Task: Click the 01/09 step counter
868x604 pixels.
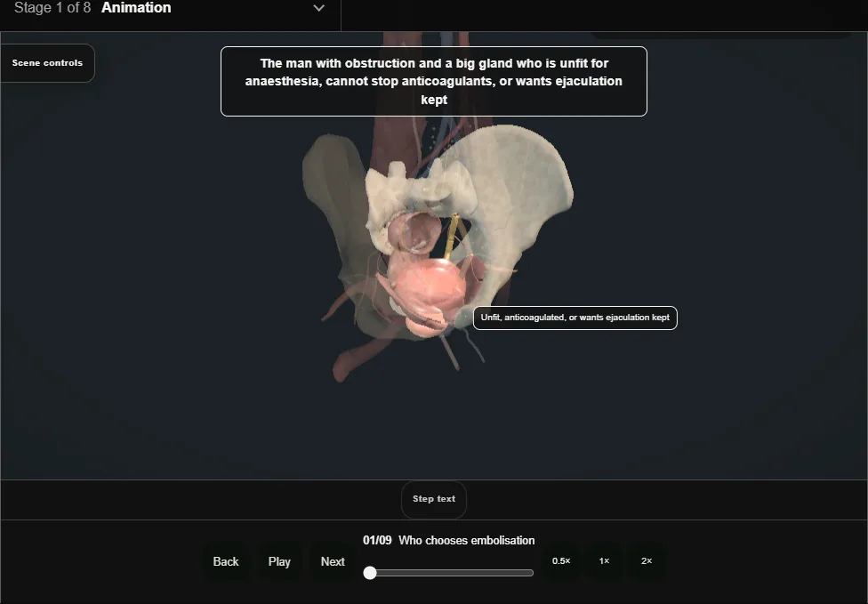Action: tap(377, 540)
